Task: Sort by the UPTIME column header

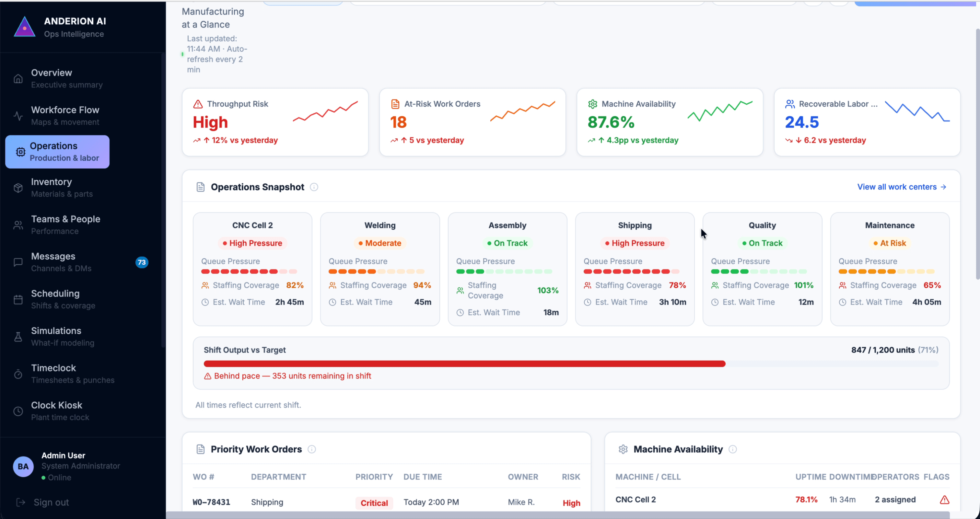Action: click(811, 477)
